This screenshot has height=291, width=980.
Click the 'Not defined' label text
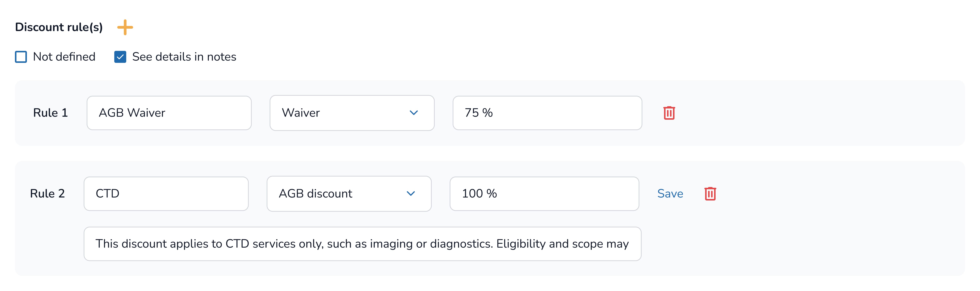[64, 57]
